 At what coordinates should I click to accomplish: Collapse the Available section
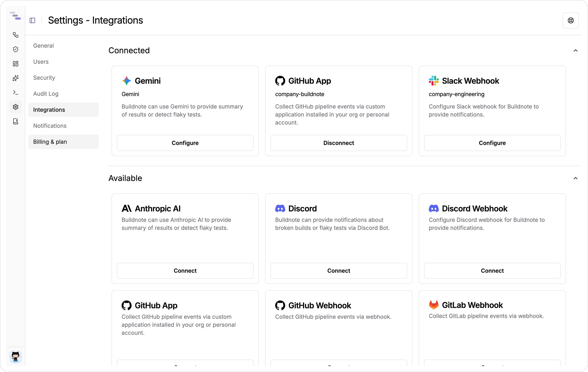tap(576, 178)
